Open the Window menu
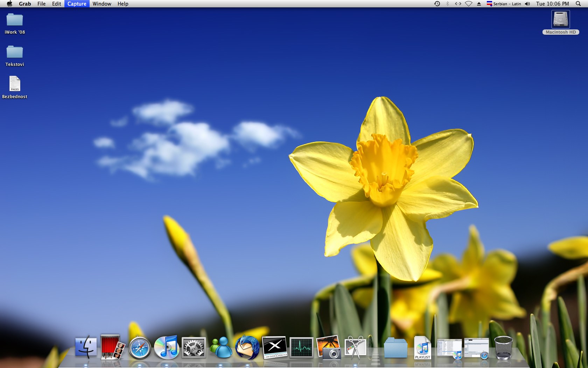The height and width of the screenshot is (368, 588). pos(102,4)
